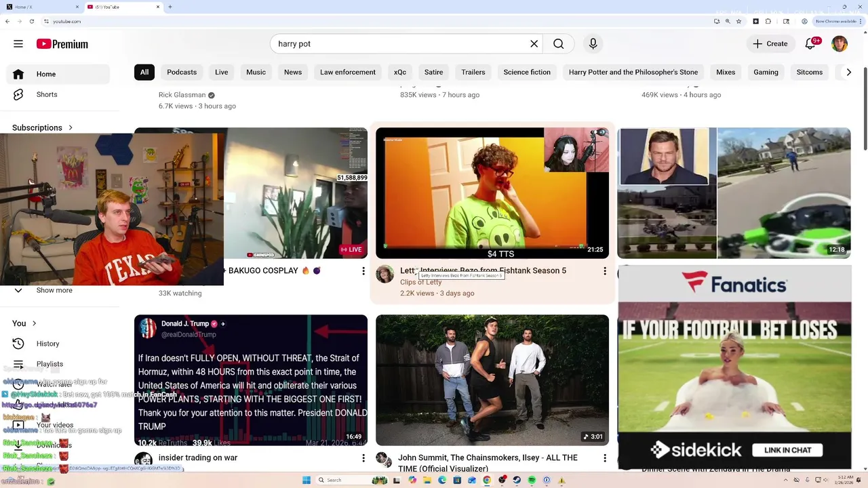Click the browser back arrow
Screen dimensions: 868x488
[7, 21]
